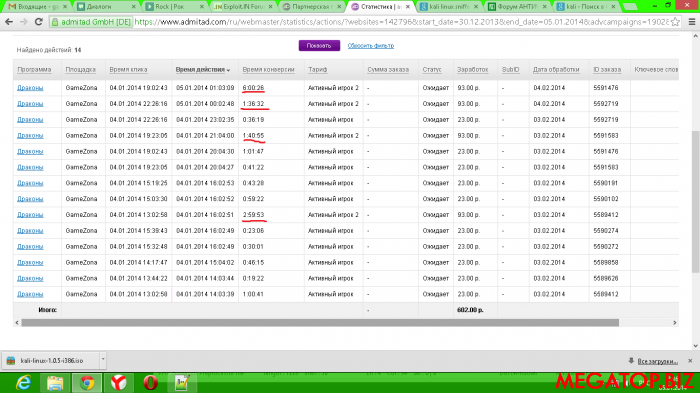Click the browser forward arrow

(x=24, y=21)
